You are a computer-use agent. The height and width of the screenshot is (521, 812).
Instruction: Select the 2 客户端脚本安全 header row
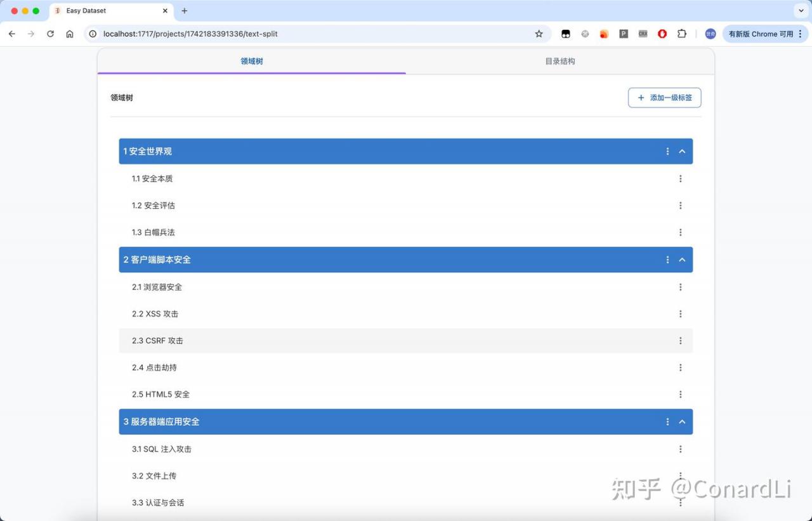click(x=406, y=260)
